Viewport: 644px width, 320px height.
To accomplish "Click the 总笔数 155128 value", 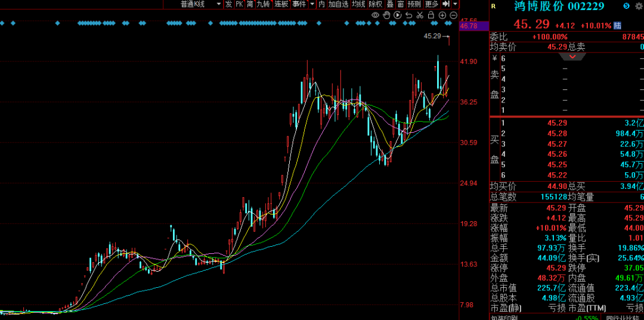I will [553, 197].
